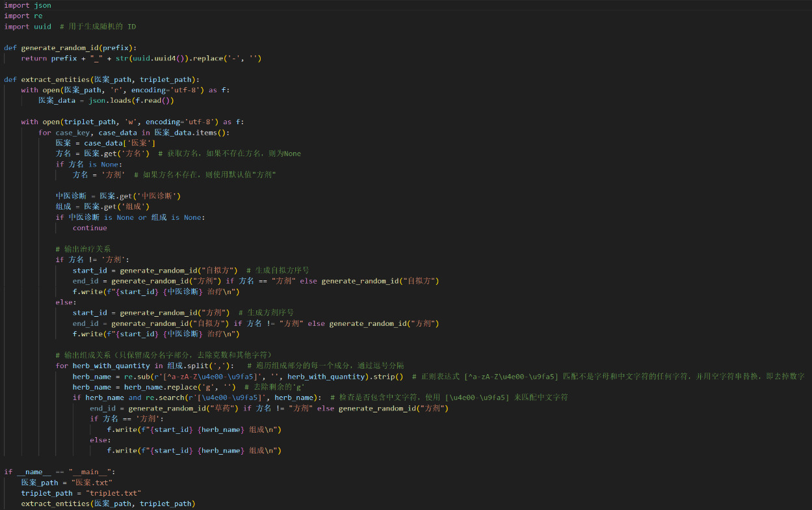Click the 'import json' line
The height and width of the screenshot is (510, 812).
pos(27,5)
